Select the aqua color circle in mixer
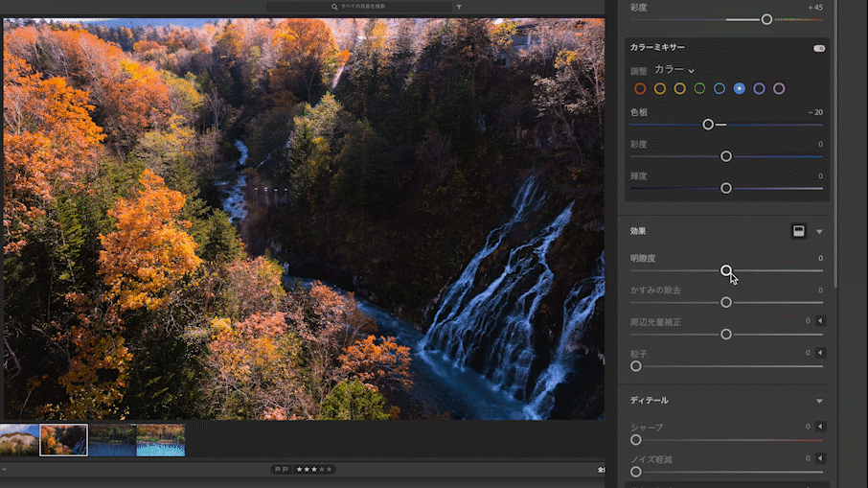This screenshot has height=488, width=868. pyautogui.click(x=720, y=88)
